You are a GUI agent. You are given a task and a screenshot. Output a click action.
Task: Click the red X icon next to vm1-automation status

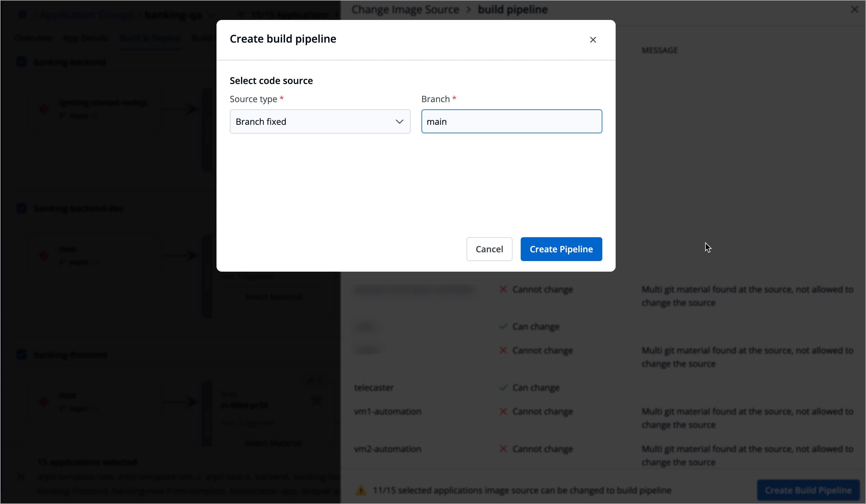[503, 412]
